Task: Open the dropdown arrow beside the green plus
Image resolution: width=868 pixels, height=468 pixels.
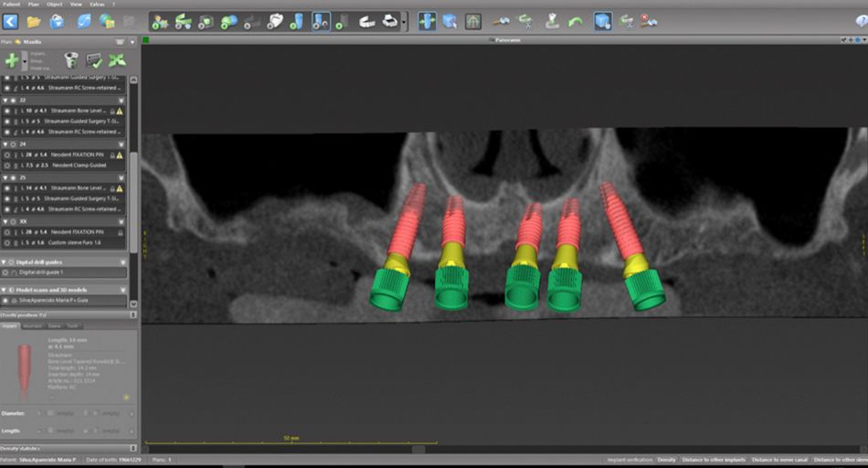Action: (25, 61)
